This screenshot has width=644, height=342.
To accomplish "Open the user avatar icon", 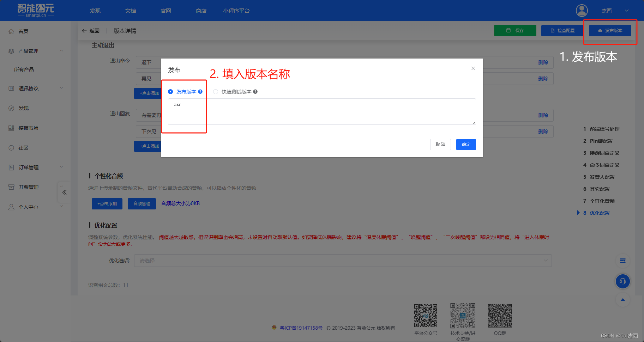I will coord(582,11).
